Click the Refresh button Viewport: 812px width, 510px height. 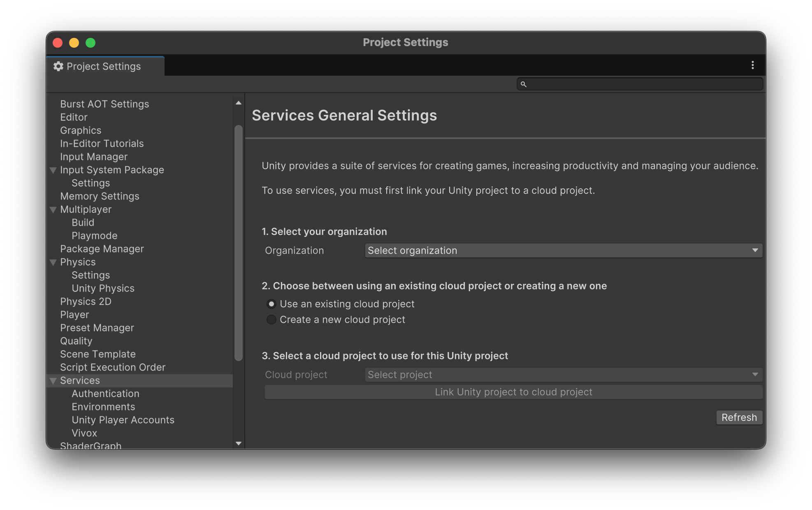tap(739, 417)
